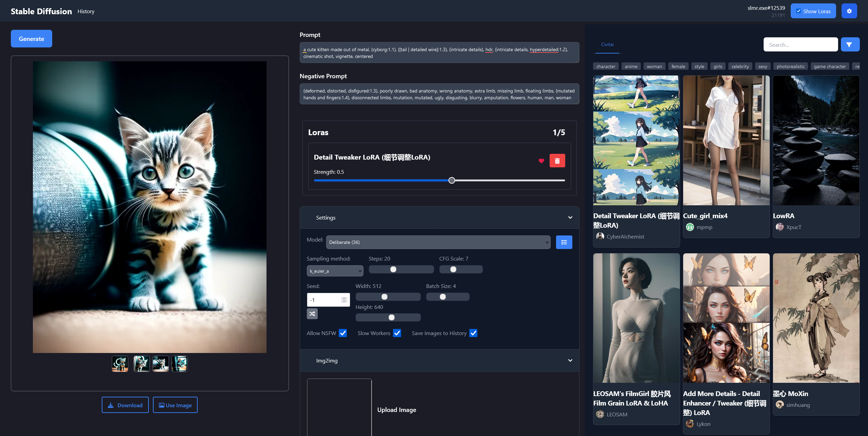This screenshot has height=436, width=868.
Task: Click the LoRA Strength slider handle
Action: (x=452, y=180)
